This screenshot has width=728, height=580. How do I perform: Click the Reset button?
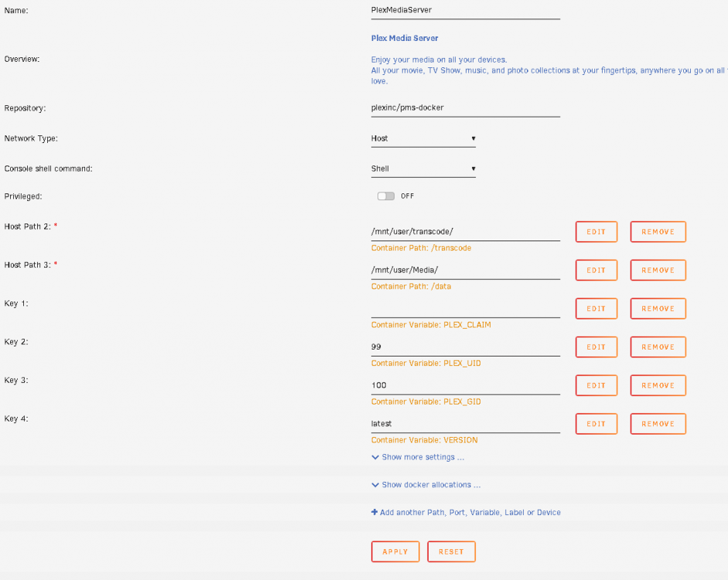tap(451, 551)
